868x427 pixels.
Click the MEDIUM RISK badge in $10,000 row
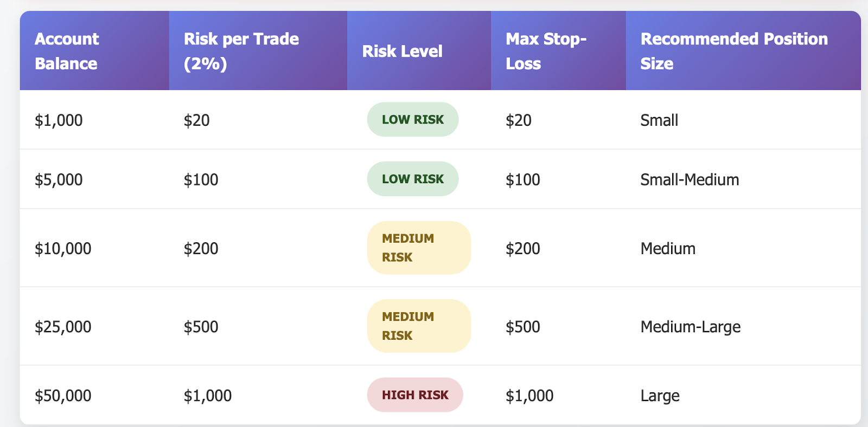click(418, 248)
